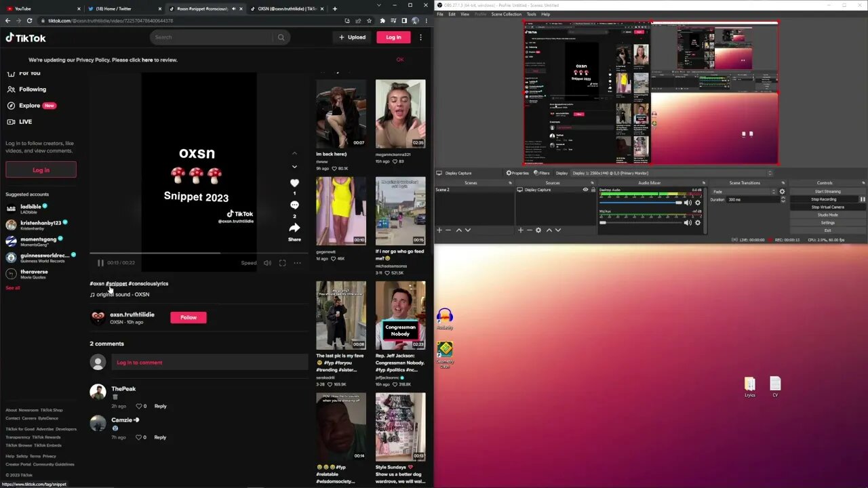Open Chrome extensions puzzle icon
Image resolution: width=868 pixels, height=488 pixels.
point(382,21)
